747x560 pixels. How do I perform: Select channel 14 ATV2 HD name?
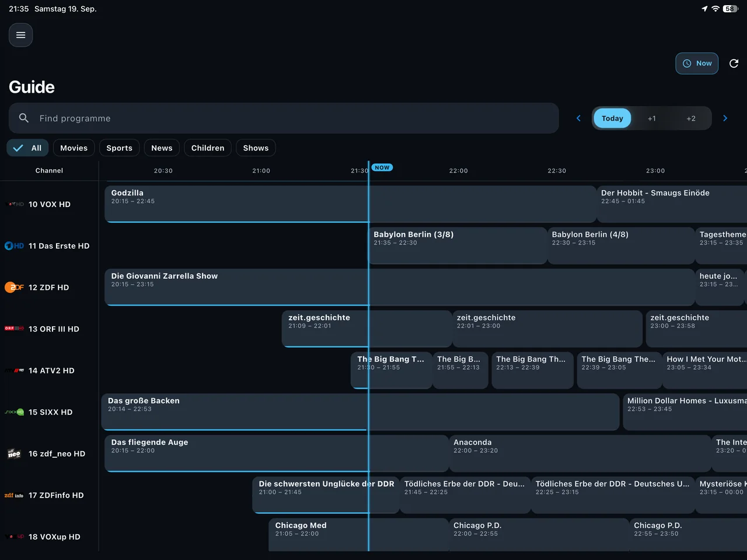point(51,370)
